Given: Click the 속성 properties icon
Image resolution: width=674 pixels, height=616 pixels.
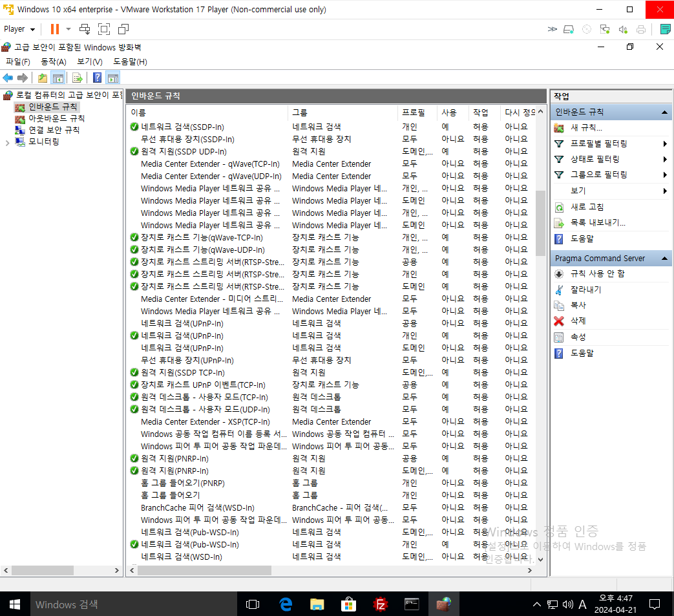Looking at the screenshot, I should [559, 337].
